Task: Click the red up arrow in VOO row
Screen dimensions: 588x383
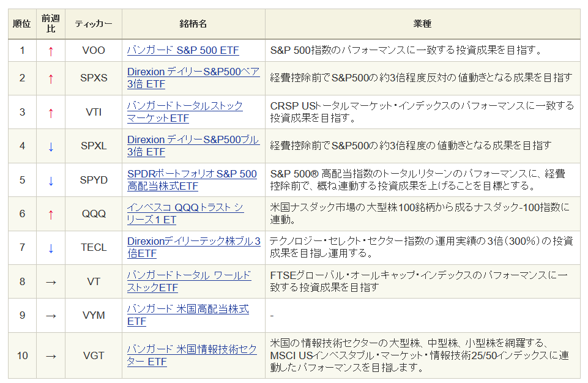Action: coord(51,51)
